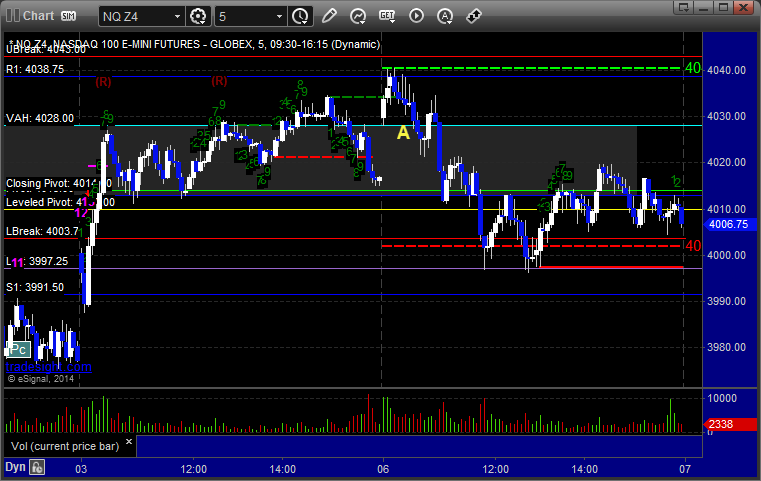Click the chart grip handle icon

(x=13, y=16)
